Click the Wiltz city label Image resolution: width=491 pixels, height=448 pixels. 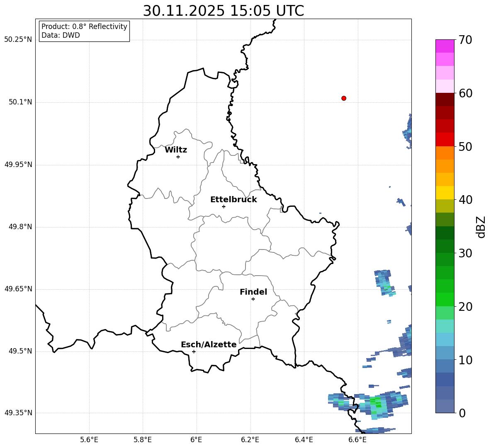tap(176, 150)
